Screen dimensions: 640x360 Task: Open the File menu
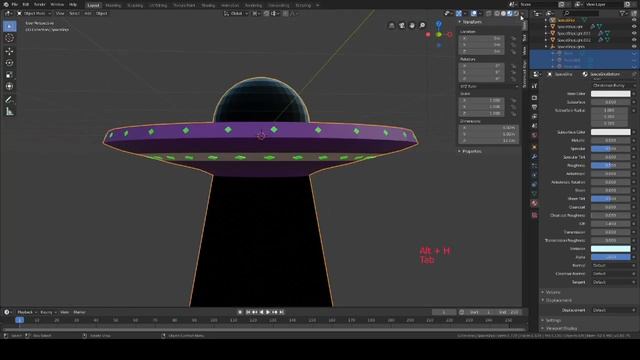click(x=14, y=4)
